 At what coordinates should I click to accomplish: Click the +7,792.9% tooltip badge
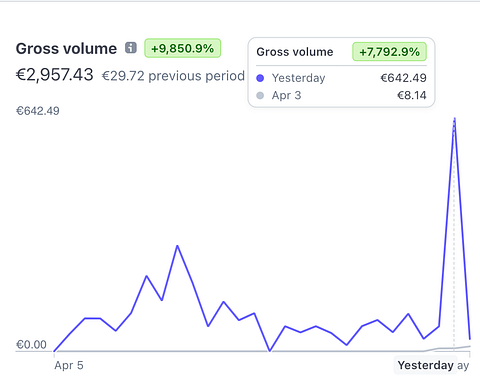389,52
